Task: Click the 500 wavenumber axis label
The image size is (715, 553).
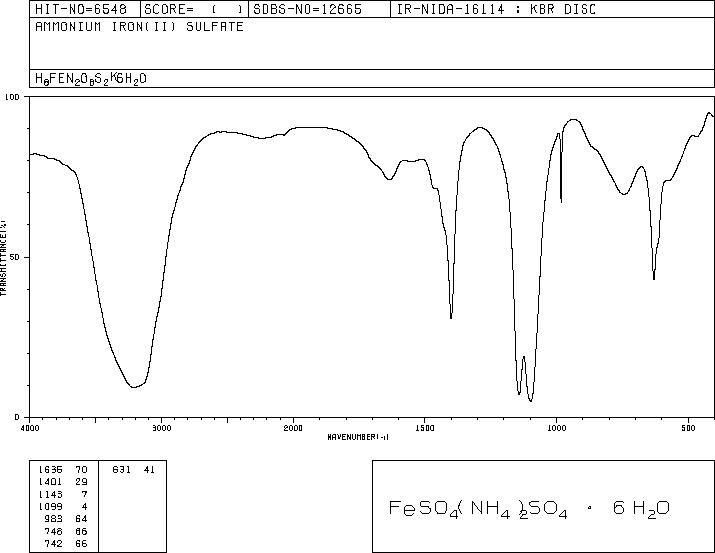Action: click(689, 428)
